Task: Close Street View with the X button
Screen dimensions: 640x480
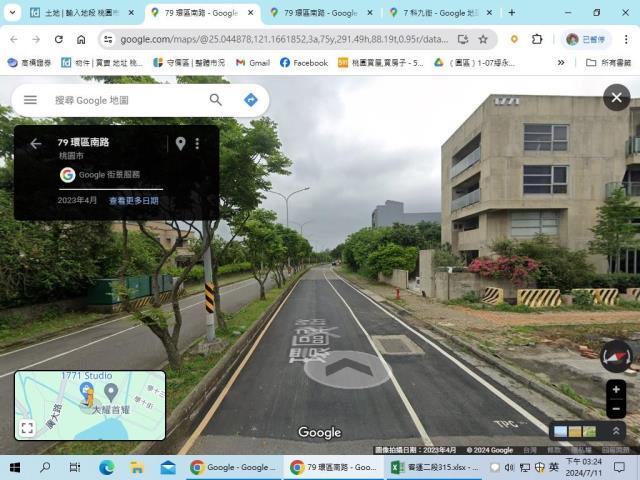Action: 616,98
